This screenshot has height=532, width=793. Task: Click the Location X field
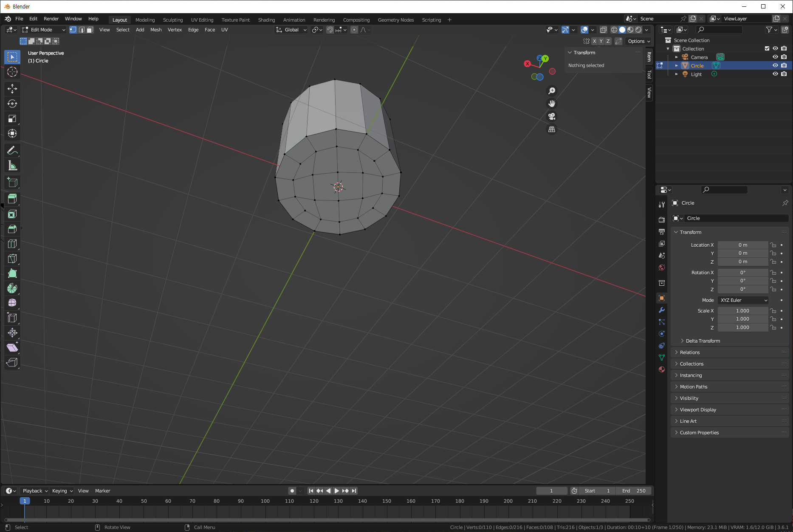pyautogui.click(x=743, y=245)
